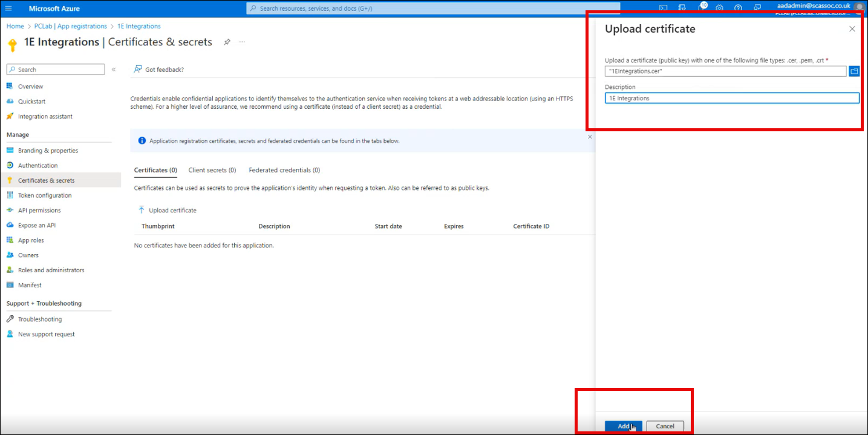Click the Description text field
The image size is (868, 435).
[731, 98]
